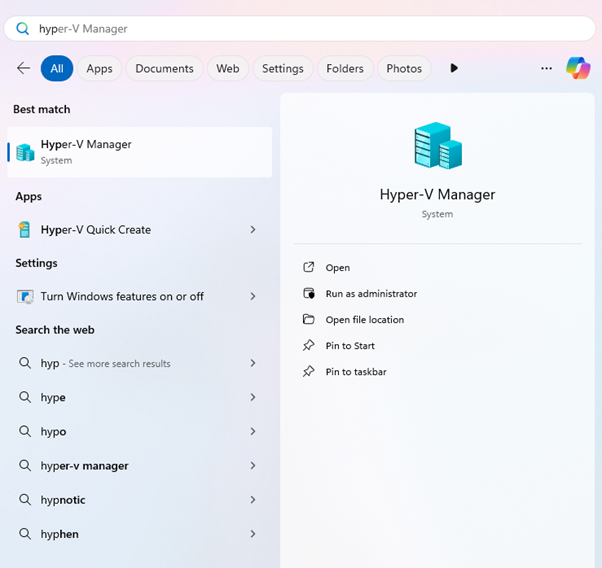
Task: Click the search magnifier icon beside hypnotic
Action: point(25,500)
